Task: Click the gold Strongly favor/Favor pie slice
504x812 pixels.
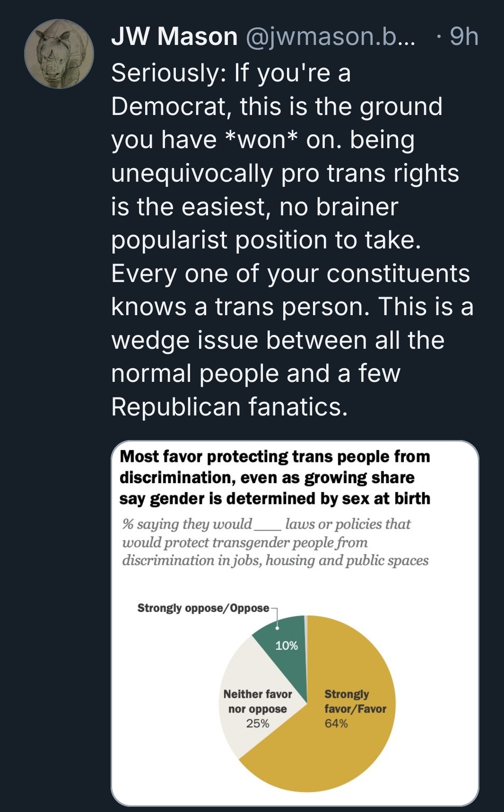Action: pyautogui.click(x=350, y=748)
